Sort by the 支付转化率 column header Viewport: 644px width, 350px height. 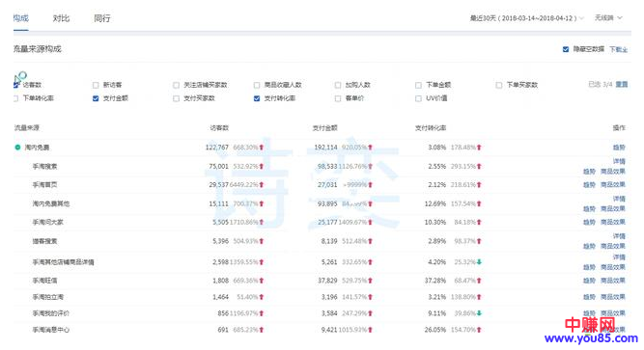(x=431, y=128)
